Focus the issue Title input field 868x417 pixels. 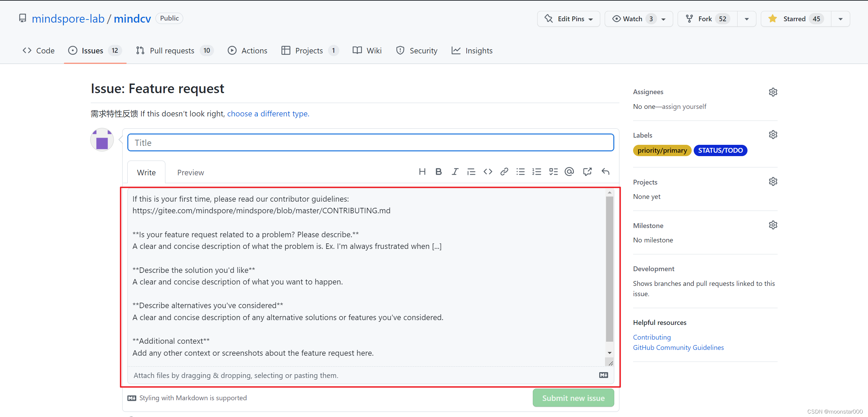(x=370, y=142)
